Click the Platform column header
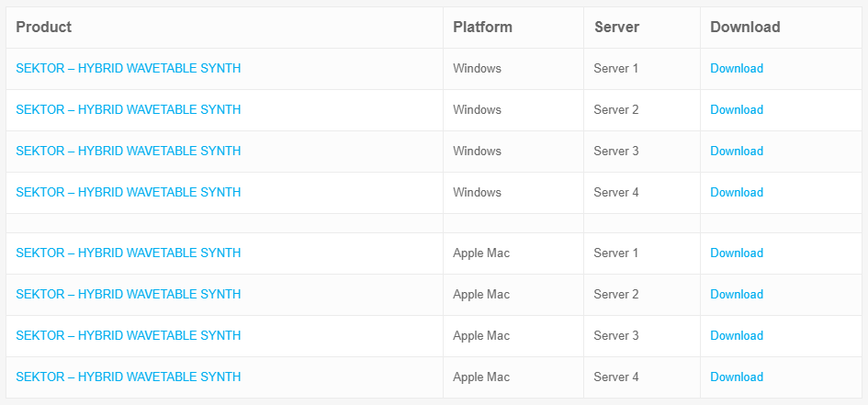Viewport: 868px width, 405px height. pos(482,28)
